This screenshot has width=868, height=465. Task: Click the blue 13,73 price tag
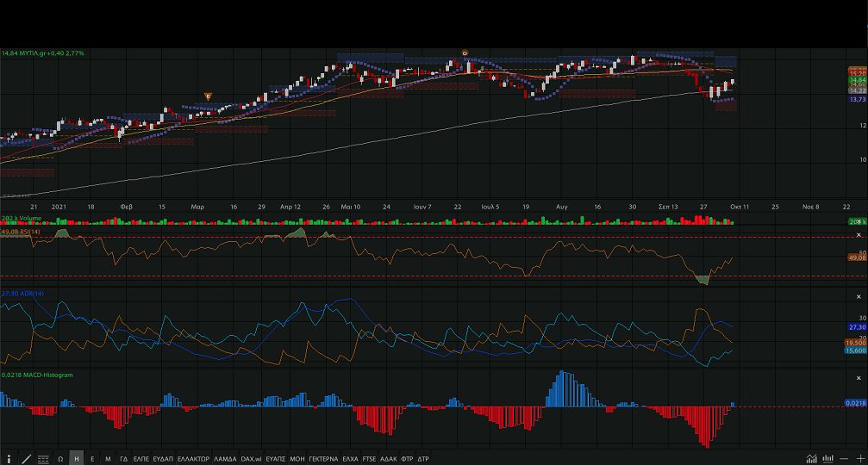pos(858,100)
